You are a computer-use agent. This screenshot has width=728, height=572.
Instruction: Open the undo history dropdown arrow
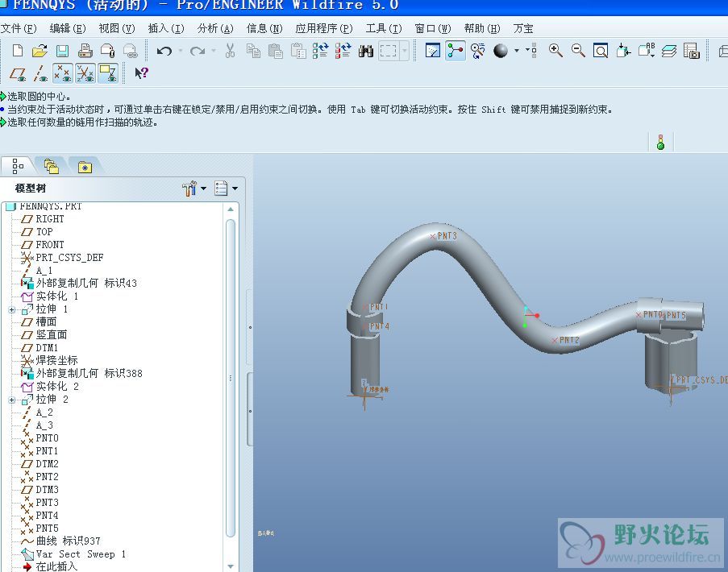click(x=180, y=51)
